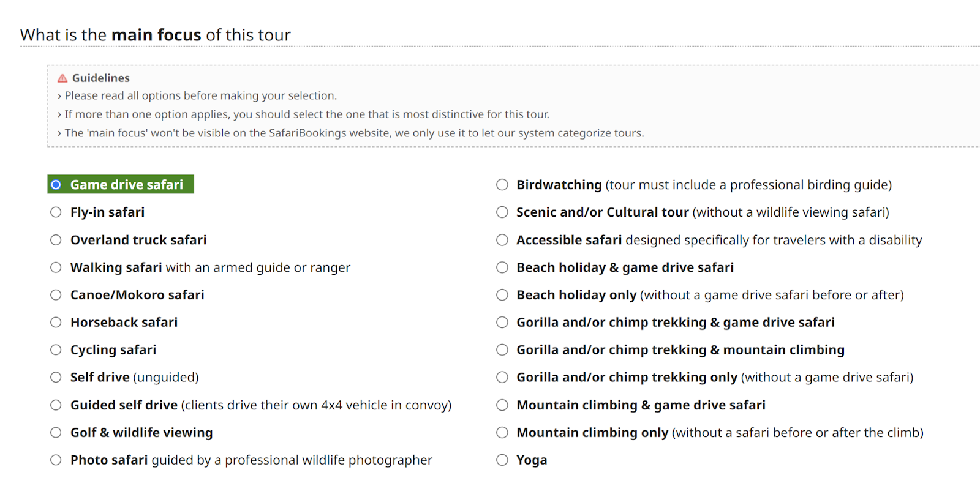This screenshot has height=497, width=980.
Task: Select the Horseback safari radio button
Action: click(x=56, y=323)
